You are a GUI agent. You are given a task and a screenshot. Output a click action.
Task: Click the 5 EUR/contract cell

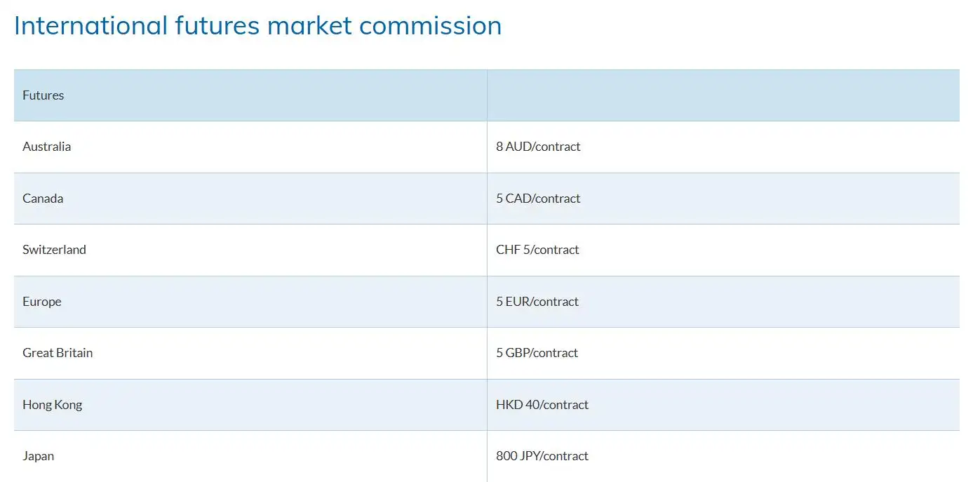pyautogui.click(x=537, y=302)
